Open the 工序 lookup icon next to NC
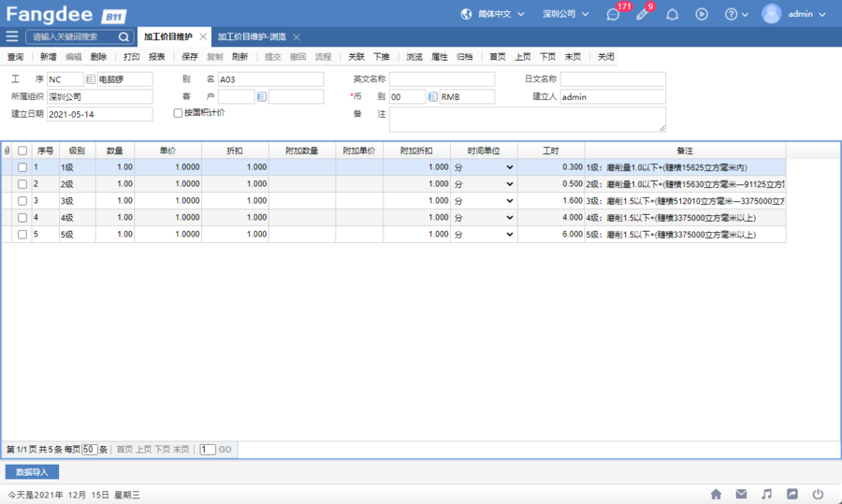Viewport: 842px width, 504px height. pyautogui.click(x=90, y=79)
